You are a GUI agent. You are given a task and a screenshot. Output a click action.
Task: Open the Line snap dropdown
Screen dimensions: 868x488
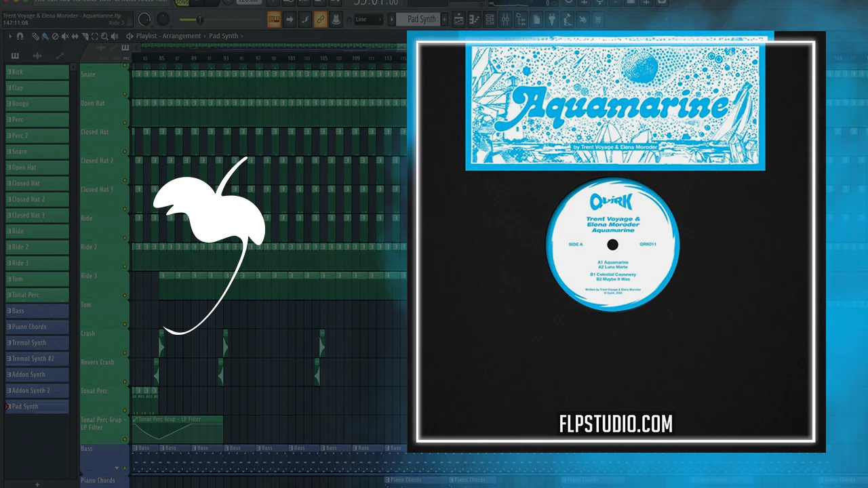click(x=368, y=19)
